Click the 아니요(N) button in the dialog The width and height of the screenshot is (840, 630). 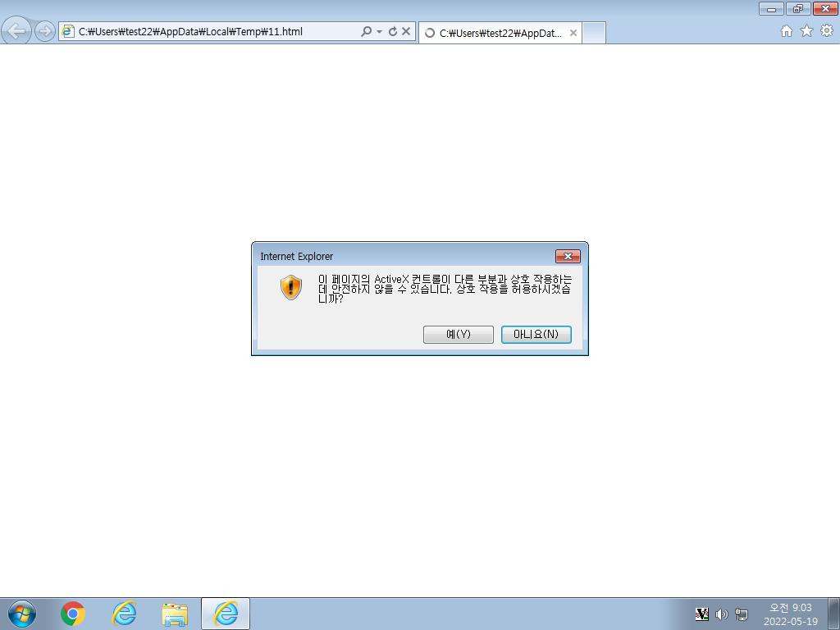(536, 335)
